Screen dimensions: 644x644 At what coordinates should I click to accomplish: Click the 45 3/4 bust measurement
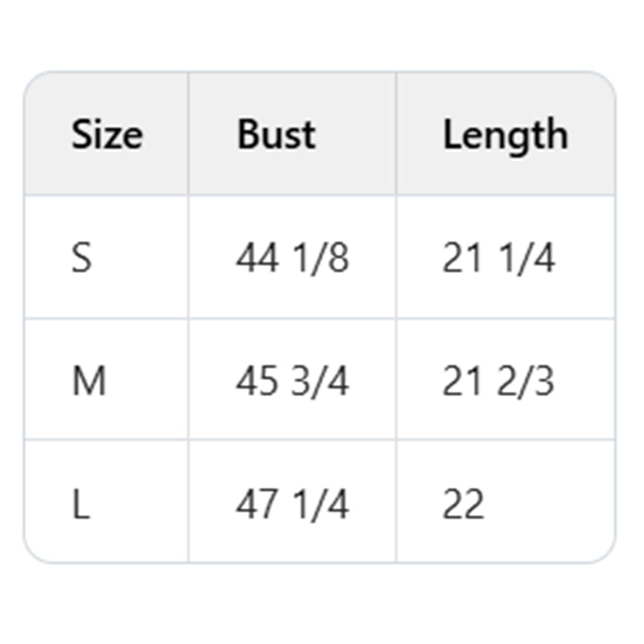pos(292,381)
